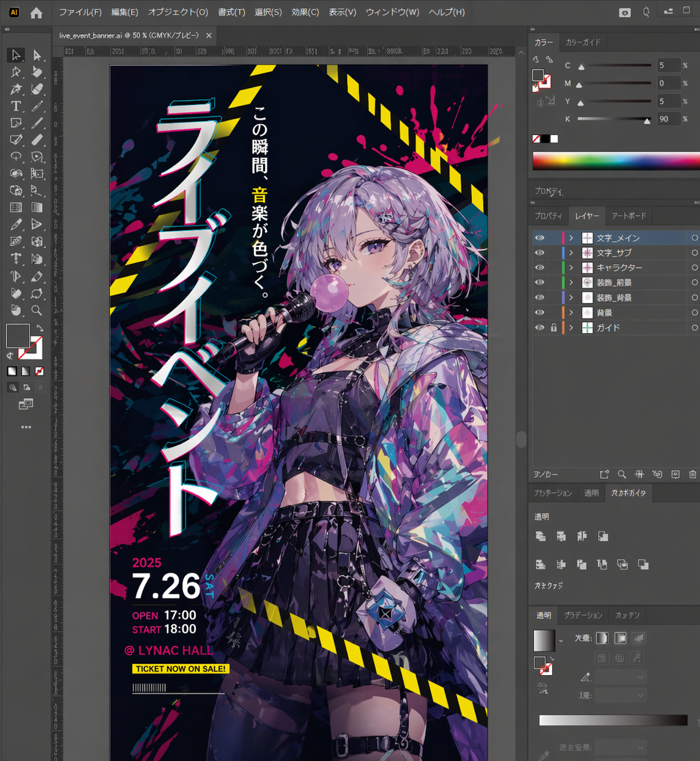Select the Type tool in the toolbar
Image resolution: width=700 pixels, height=761 pixels.
pyautogui.click(x=16, y=106)
